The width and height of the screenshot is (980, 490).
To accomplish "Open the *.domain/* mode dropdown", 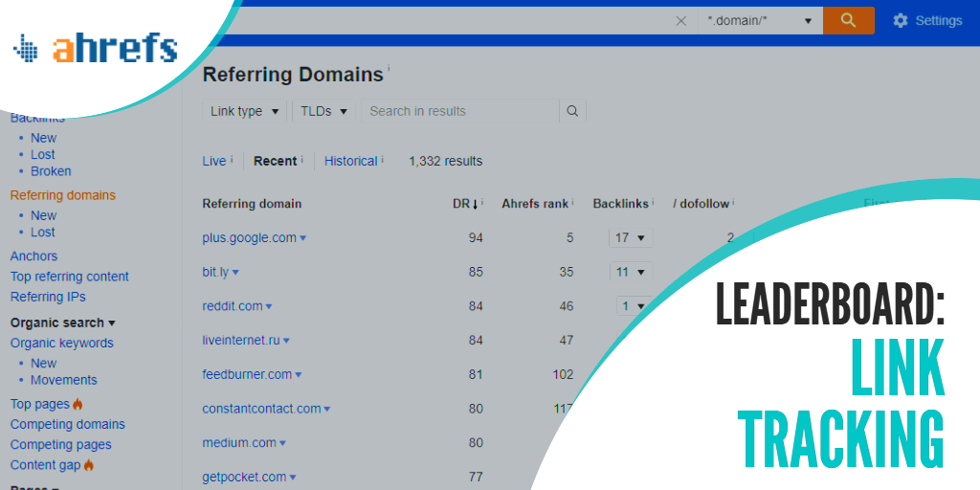I will point(760,21).
